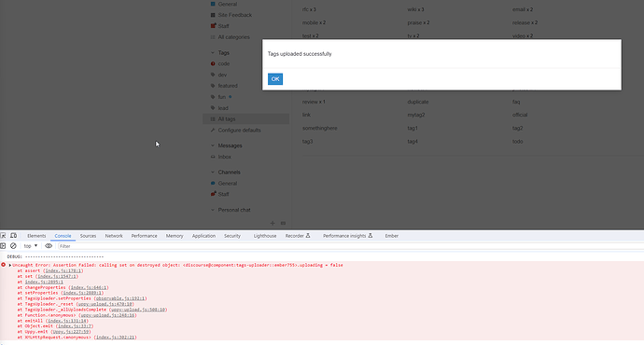Open the 'somethinghere' tag
The image size is (644, 345).
click(319, 128)
